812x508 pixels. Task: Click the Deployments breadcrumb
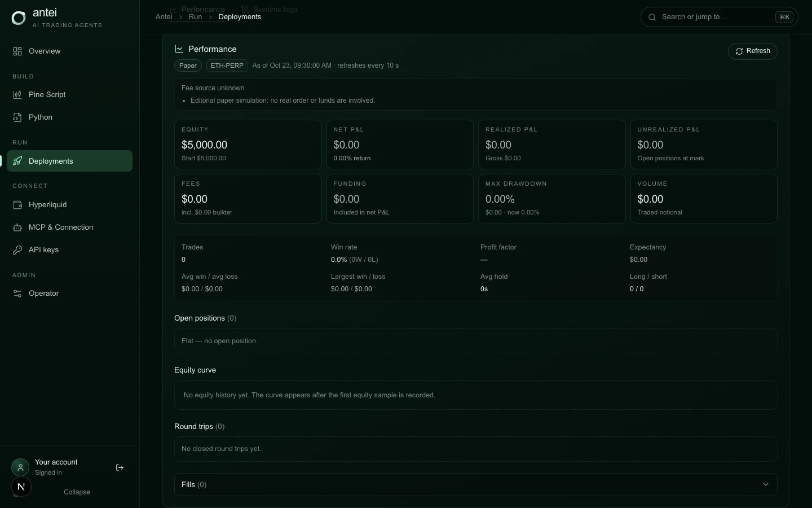tap(240, 17)
